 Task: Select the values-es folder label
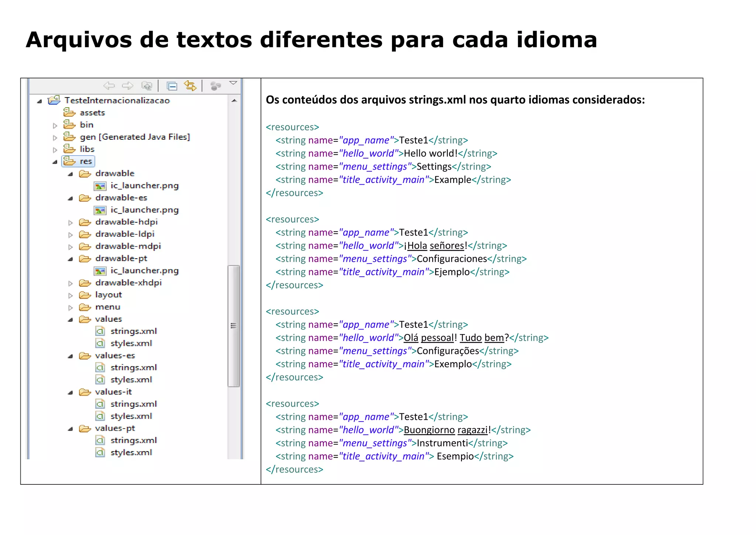(115, 355)
